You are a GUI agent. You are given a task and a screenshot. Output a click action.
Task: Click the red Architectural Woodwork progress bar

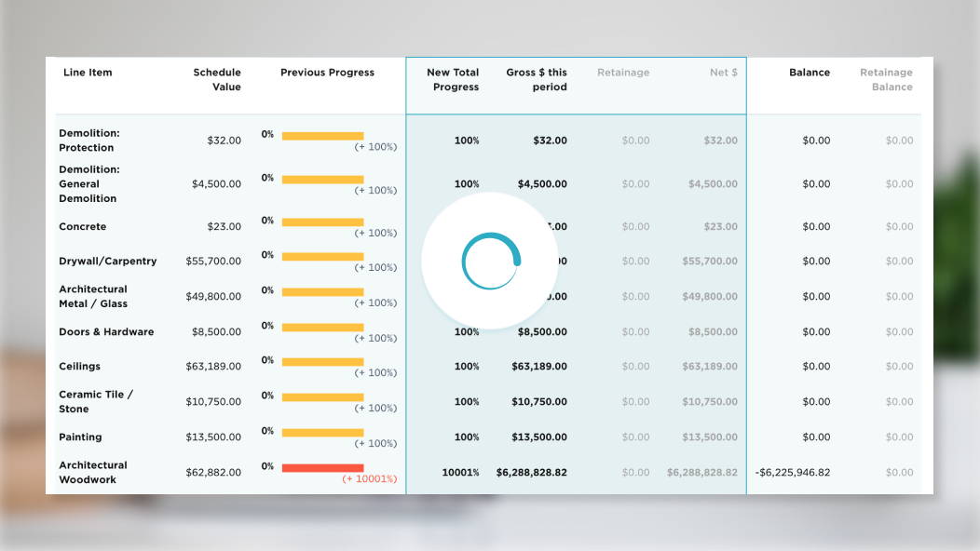322,467
